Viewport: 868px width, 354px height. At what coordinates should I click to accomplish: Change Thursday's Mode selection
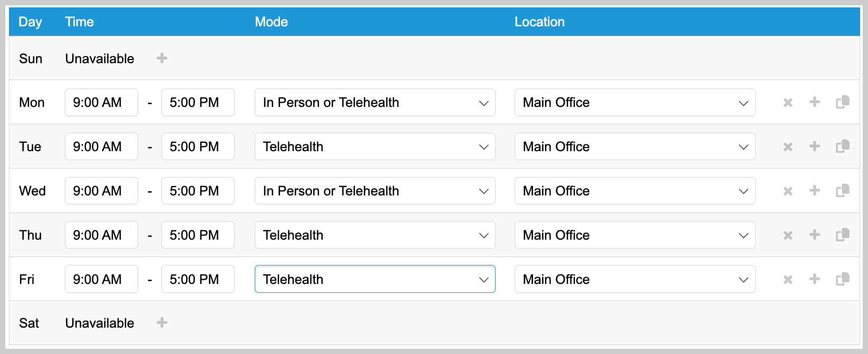374,235
